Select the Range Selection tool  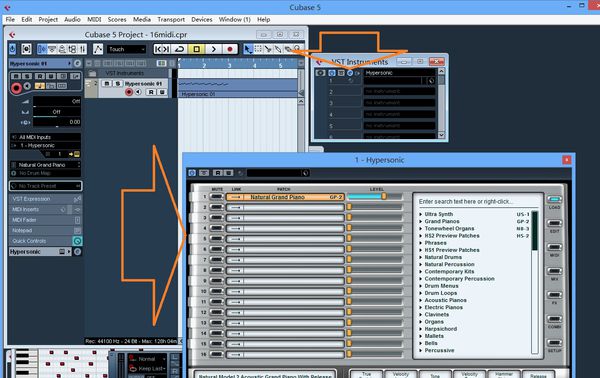(x=258, y=49)
